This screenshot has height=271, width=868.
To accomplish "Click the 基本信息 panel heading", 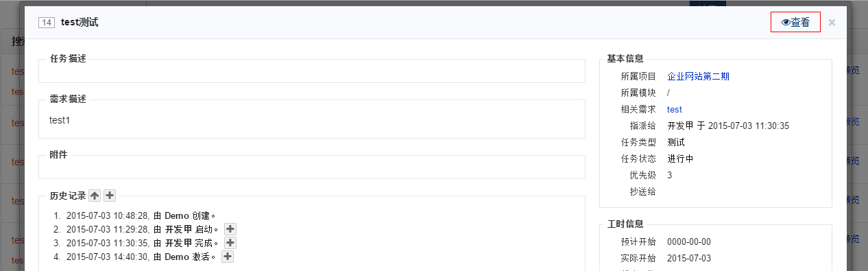I will pyautogui.click(x=625, y=58).
